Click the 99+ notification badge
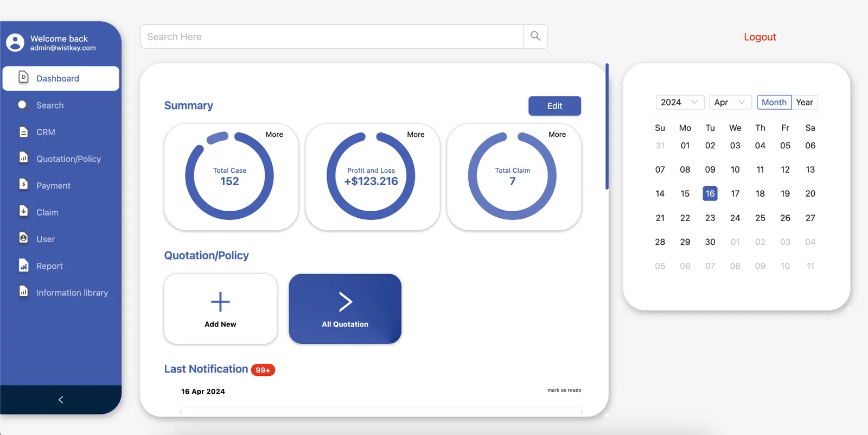The height and width of the screenshot is (435, 868). tap(263, 370)
